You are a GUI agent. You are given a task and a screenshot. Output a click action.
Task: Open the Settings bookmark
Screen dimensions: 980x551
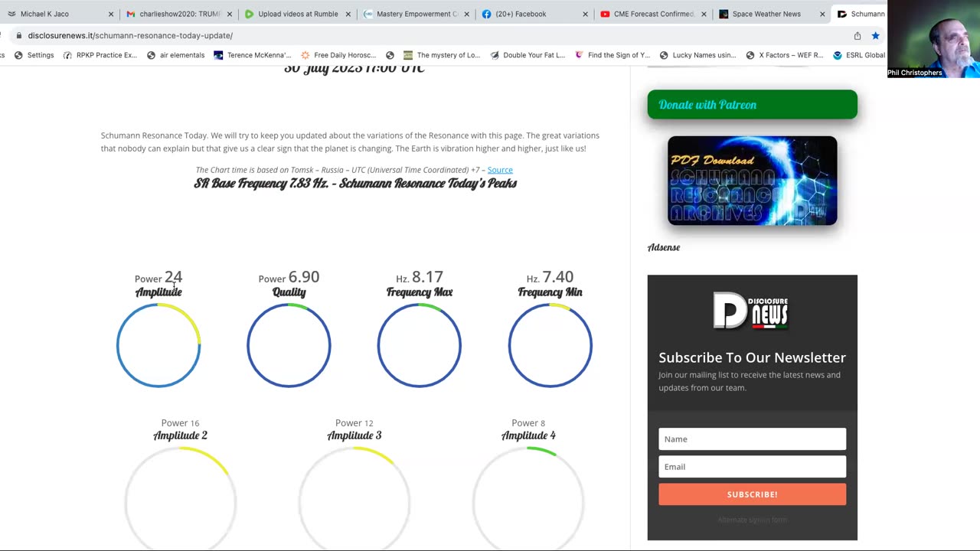coord(34,55)
